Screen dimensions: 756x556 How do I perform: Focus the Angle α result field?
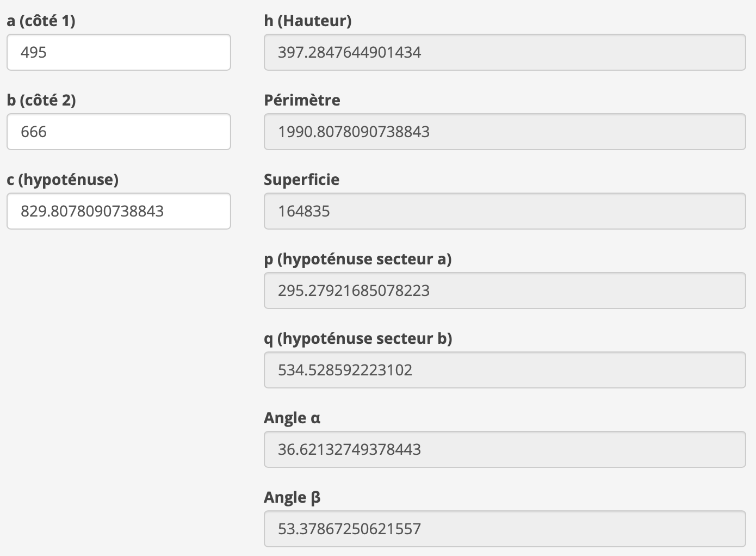505,449
